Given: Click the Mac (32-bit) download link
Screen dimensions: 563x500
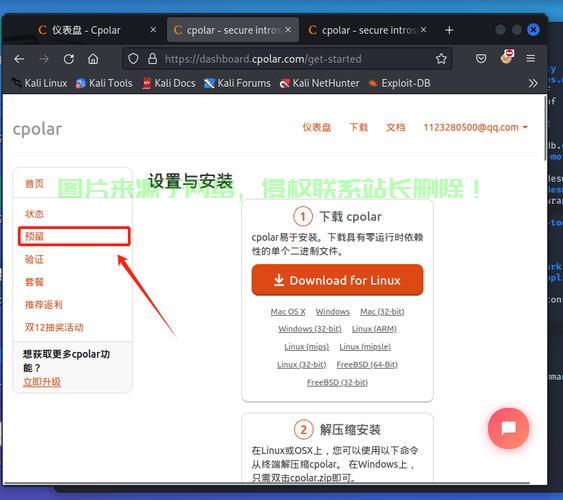Looking at the screenshot, I should pyautogui.click(x=382, y=312).
